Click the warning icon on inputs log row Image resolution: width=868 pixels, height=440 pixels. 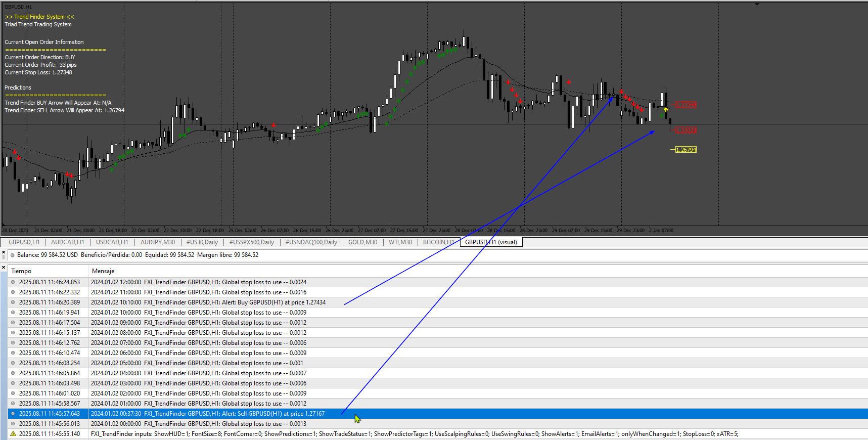(x=13, y=433)
